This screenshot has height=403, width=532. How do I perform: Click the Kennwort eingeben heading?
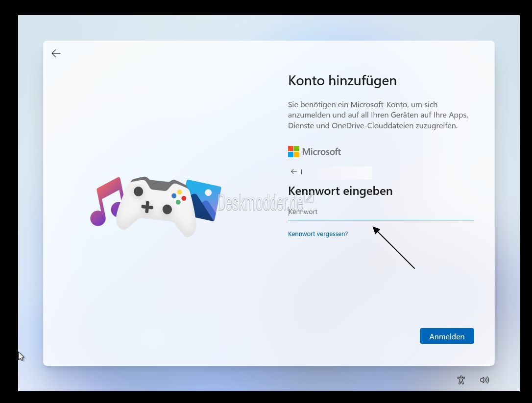(x=340, y=191)
